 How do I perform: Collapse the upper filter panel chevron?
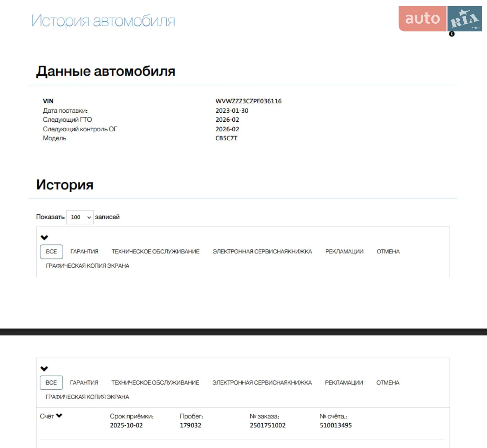44,238
